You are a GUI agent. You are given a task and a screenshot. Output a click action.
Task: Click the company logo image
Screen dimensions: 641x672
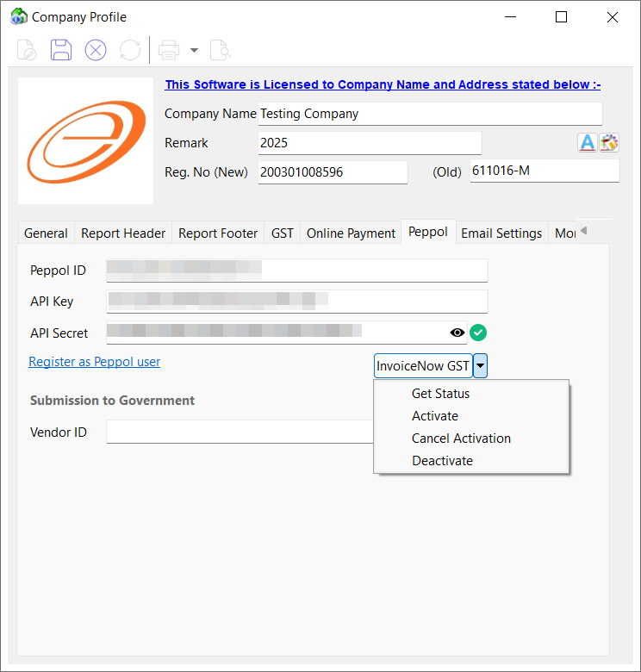[85, 141]
